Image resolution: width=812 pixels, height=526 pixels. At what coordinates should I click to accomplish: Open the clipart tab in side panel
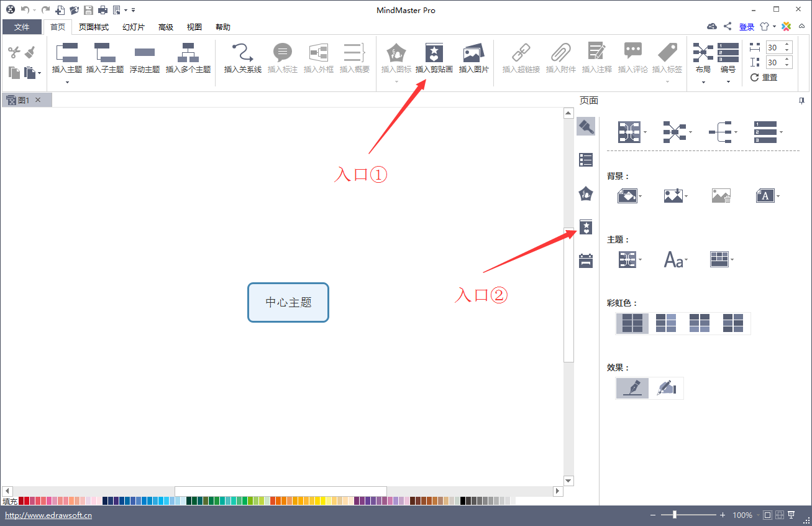coord(586,227)
